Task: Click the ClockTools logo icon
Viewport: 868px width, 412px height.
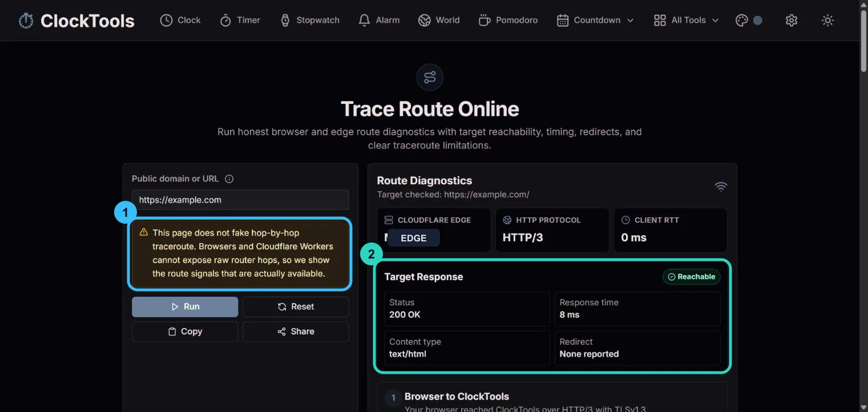Action: [26, 21]
